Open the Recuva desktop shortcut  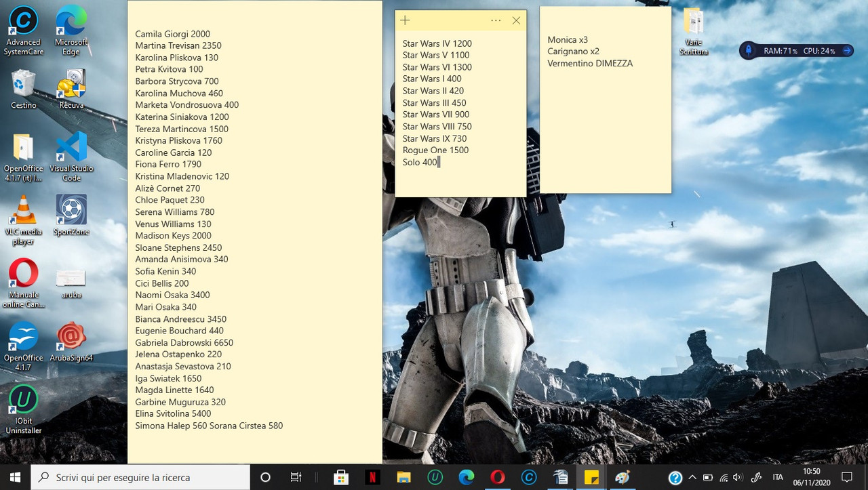point(71,89)
